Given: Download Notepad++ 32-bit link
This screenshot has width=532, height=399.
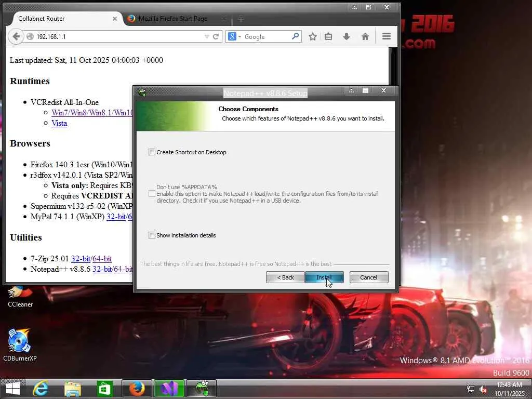Looking at the screenshot, I should 102,269.
